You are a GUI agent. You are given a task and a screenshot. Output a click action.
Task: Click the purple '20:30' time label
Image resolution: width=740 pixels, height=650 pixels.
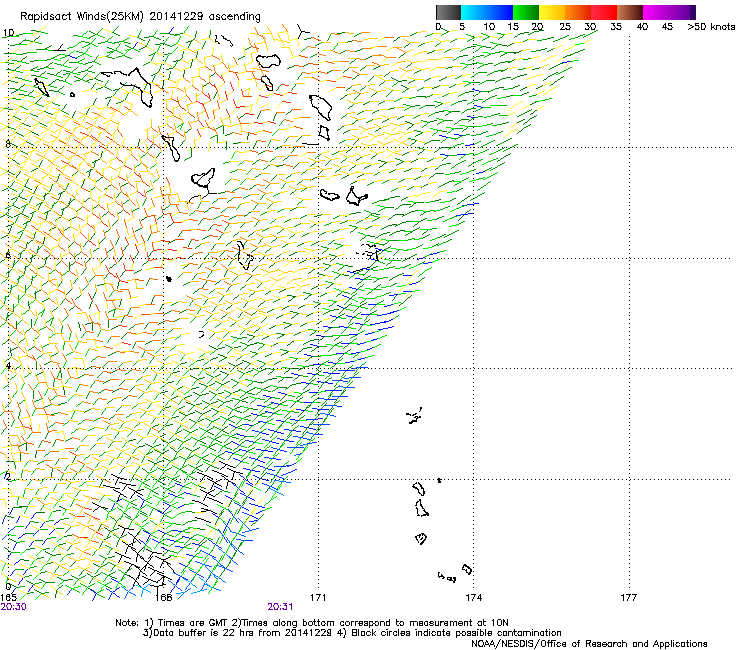(14, 607)
